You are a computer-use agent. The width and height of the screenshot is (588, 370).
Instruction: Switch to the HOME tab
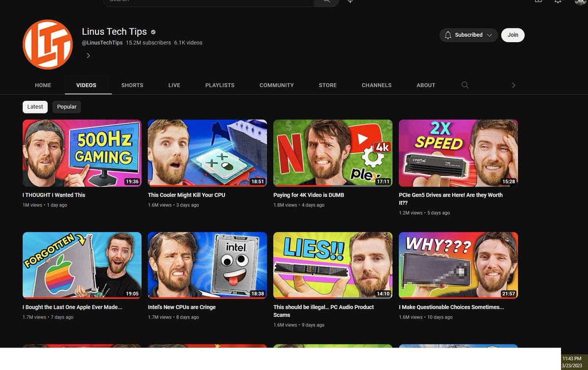(x=43, y=85)
